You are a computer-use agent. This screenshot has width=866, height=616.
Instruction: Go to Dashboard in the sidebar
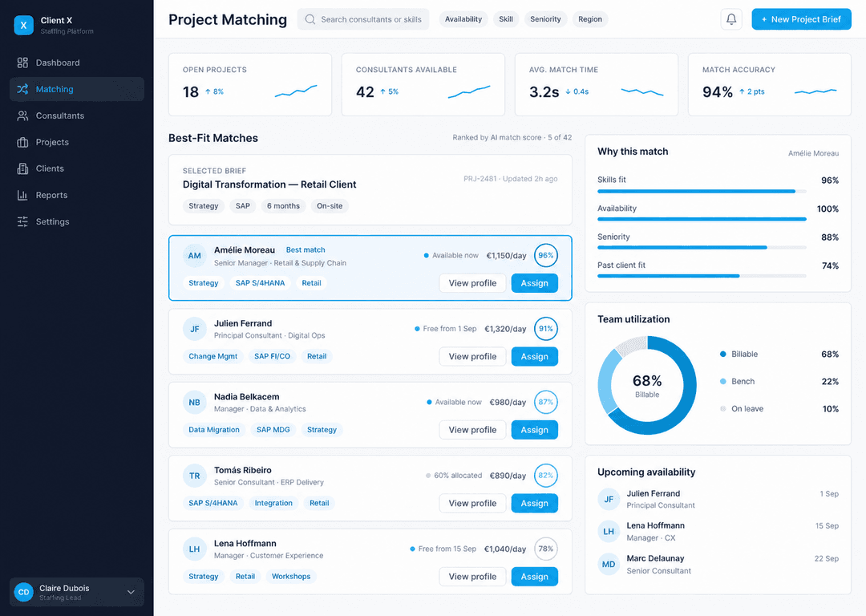77,63
